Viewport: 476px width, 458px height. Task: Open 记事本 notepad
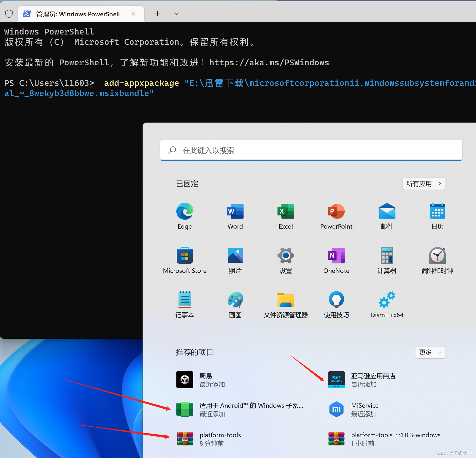185,304
